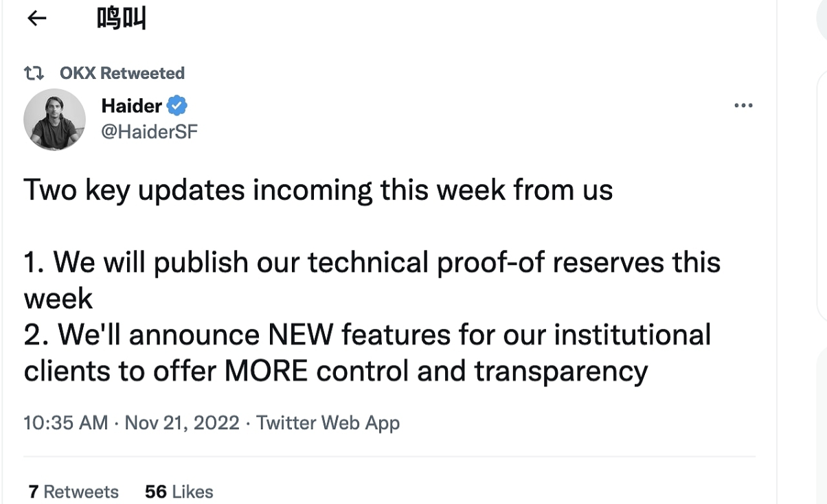827x504 pixels.
Task: Click the OKX Retweeted link
Action: click(122, 73)
